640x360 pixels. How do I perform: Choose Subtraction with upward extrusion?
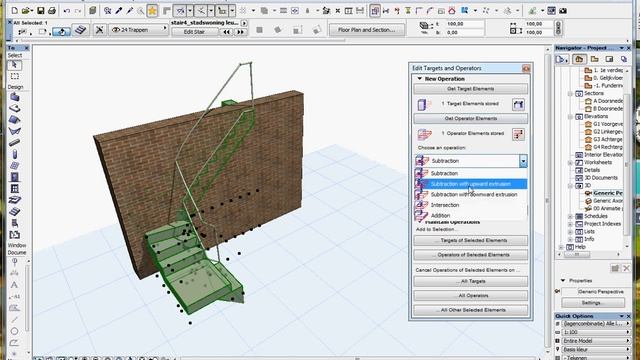click(x=471, y=184)
